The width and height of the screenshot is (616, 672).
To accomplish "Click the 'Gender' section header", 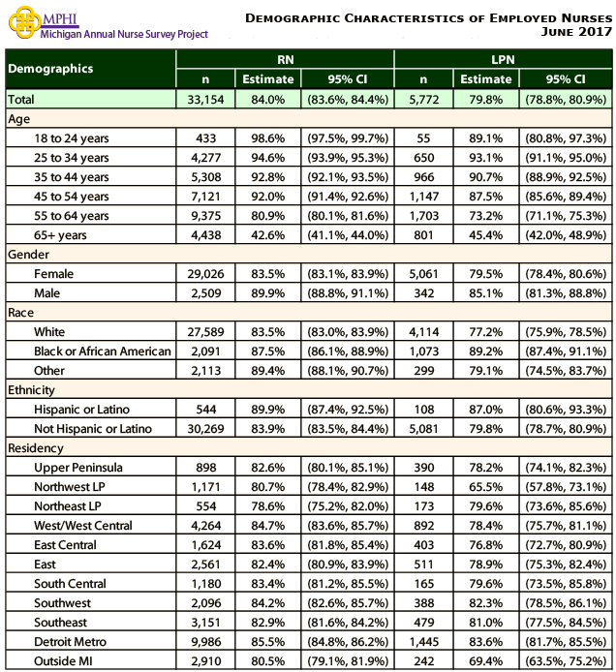I will click(28, 255).
